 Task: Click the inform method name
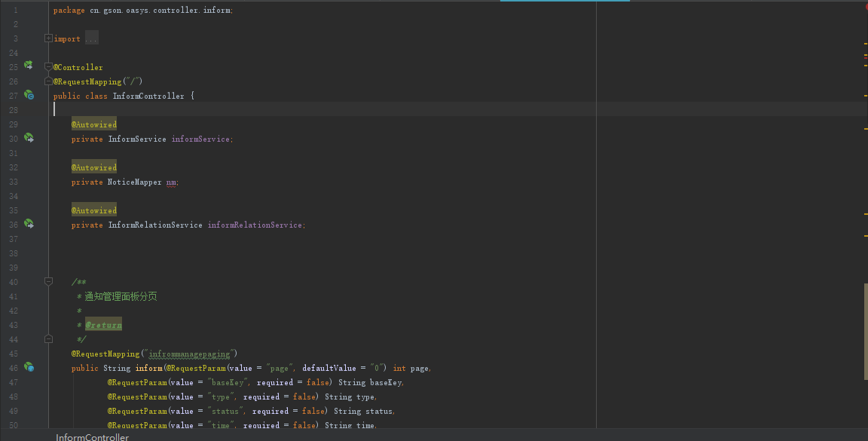(149, 369)
